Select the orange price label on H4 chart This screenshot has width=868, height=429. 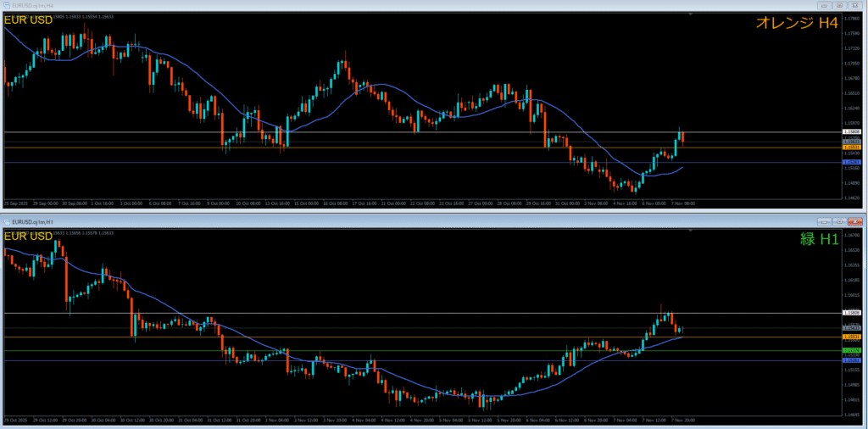852,147
